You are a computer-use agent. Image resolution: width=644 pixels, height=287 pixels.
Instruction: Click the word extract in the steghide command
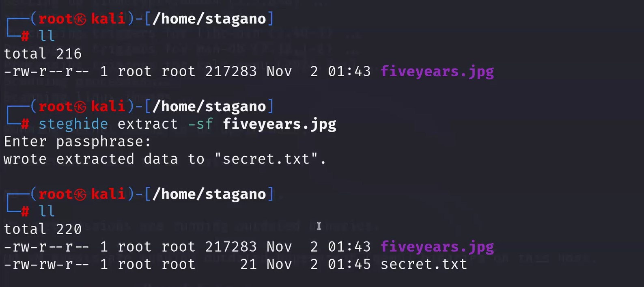[148, 124]
